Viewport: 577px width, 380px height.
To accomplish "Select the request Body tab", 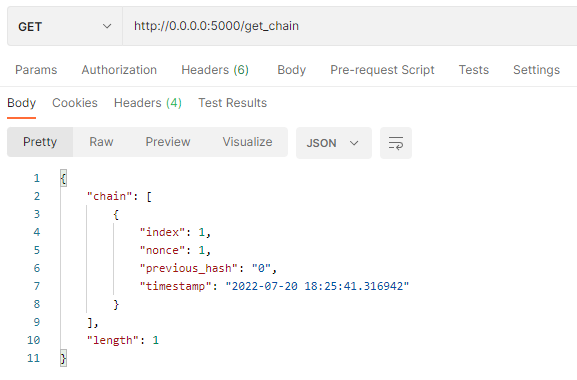I will click(291, 70).
